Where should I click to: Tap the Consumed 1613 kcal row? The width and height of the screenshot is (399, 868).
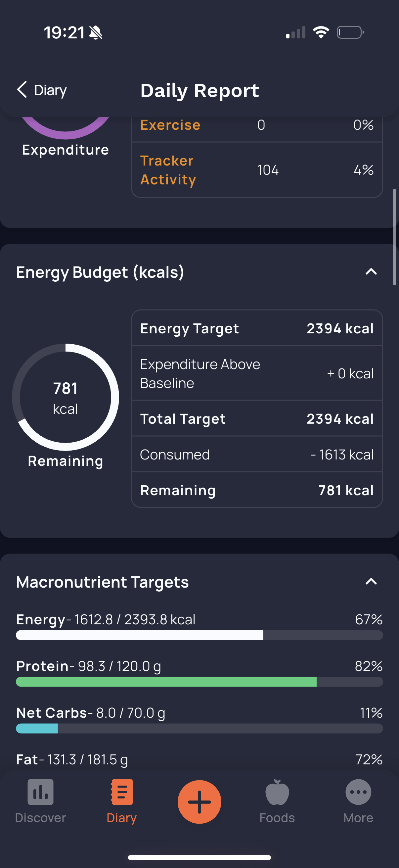(x=257, y=454)
